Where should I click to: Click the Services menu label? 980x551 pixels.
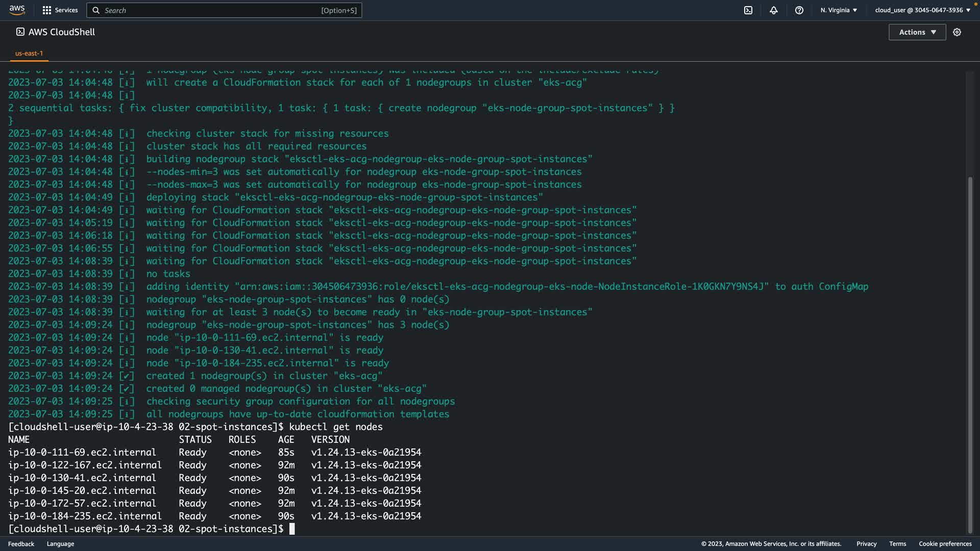[x=66, y=10]
